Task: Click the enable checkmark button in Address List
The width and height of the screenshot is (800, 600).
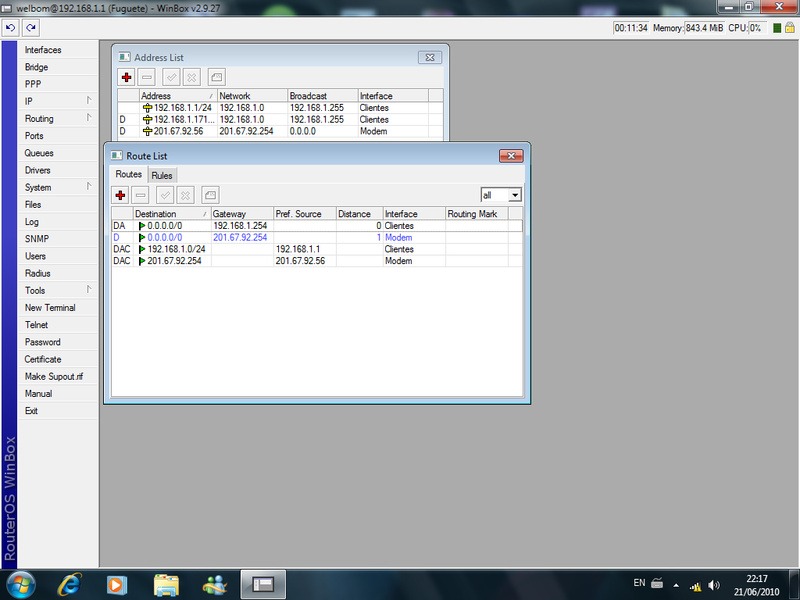Action: click(x=171, y=78)
